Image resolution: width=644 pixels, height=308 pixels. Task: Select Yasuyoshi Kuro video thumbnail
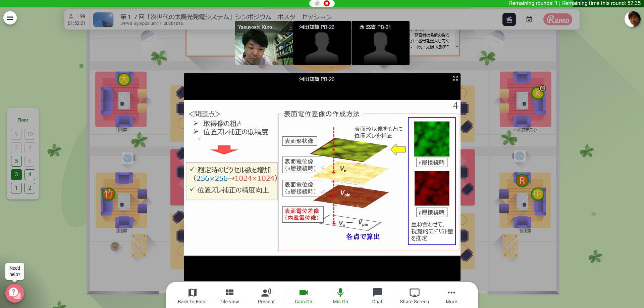264,43
